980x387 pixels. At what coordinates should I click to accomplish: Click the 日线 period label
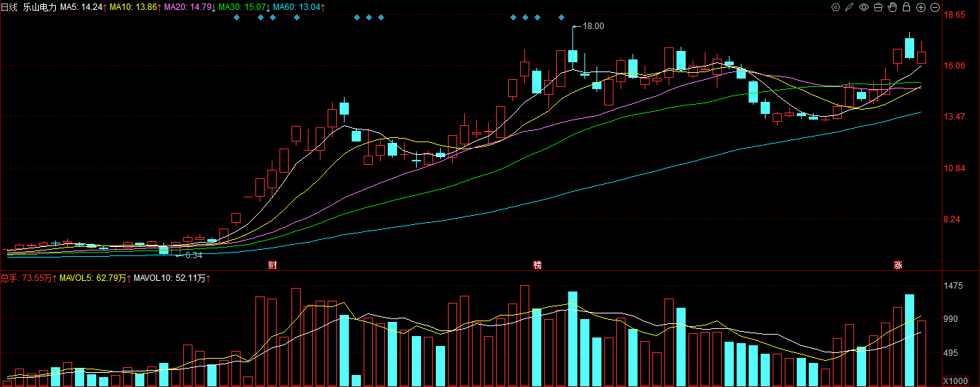[x=9, y=7]
